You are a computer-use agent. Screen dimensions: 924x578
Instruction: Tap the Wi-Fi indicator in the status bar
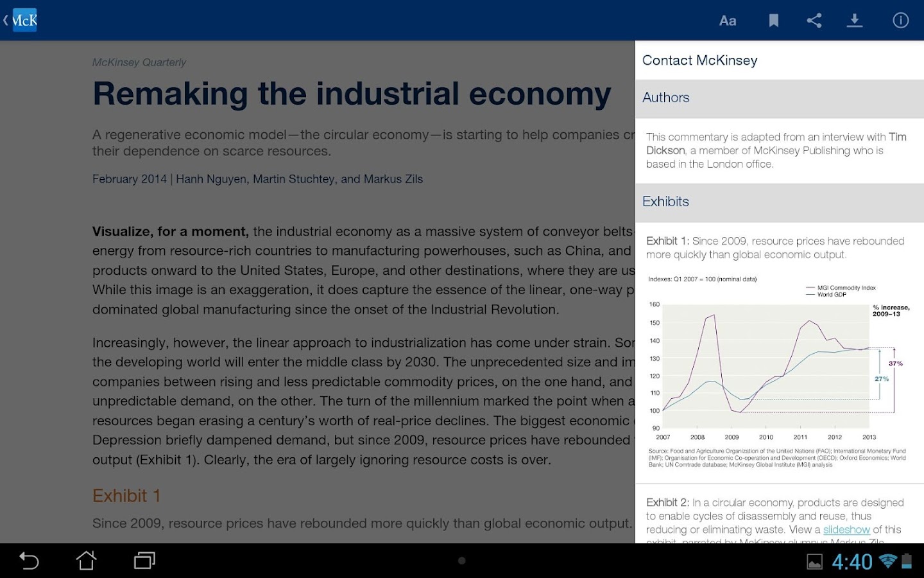(x=888, y=560)
